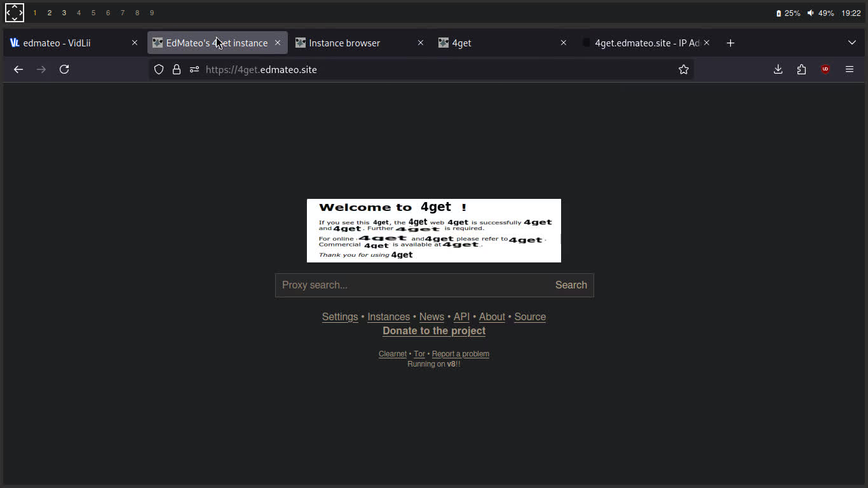Image resolution: width=868 pixels, height=488 pixels.
Task: Switch to workspace 5
Action: (x=93, y=13)
